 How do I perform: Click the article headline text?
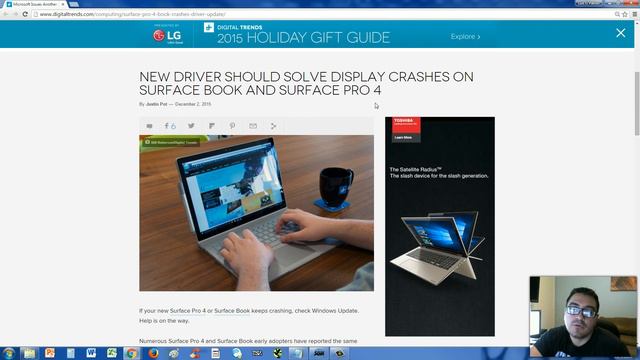point(306,83)
